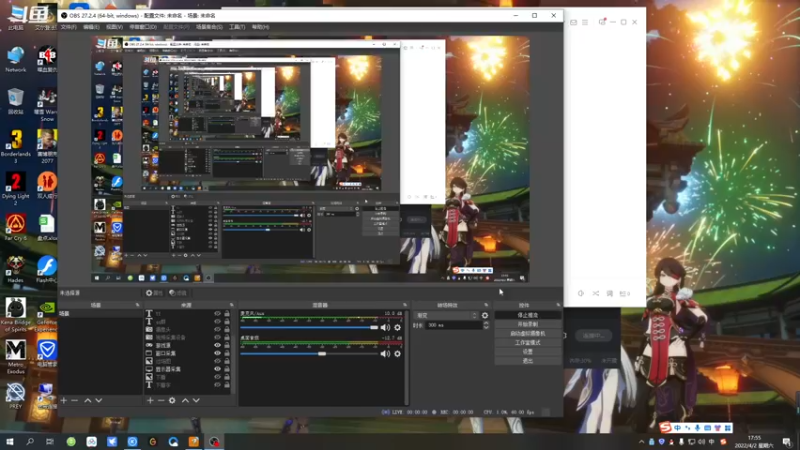The height and width of the screenshot is (450, 800).
Task: Open OBS 设置 button in Controls
Action: click(528, 352)
